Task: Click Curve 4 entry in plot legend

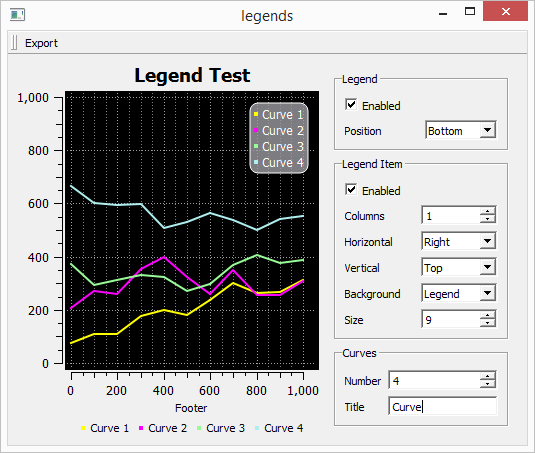Action: (279, 163)
